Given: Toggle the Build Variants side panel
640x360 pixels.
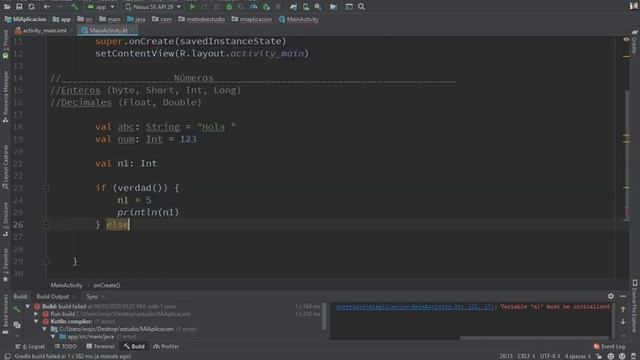Looking at the screenshot, I should click(x=5, y=315).
